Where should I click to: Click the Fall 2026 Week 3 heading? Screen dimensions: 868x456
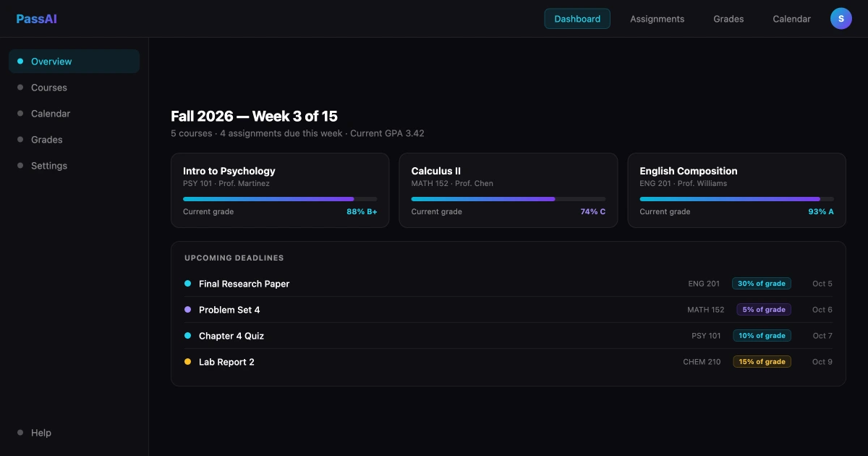(254, 116)
